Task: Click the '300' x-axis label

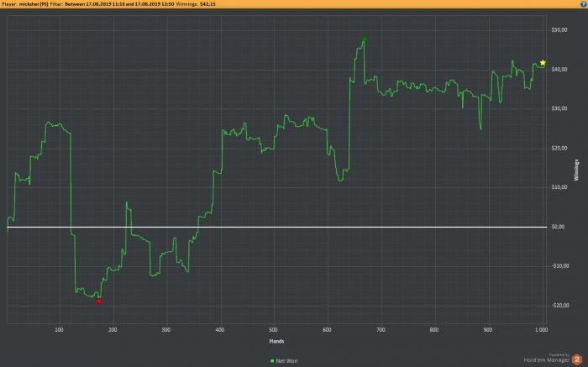Action: tap(166, 330)
